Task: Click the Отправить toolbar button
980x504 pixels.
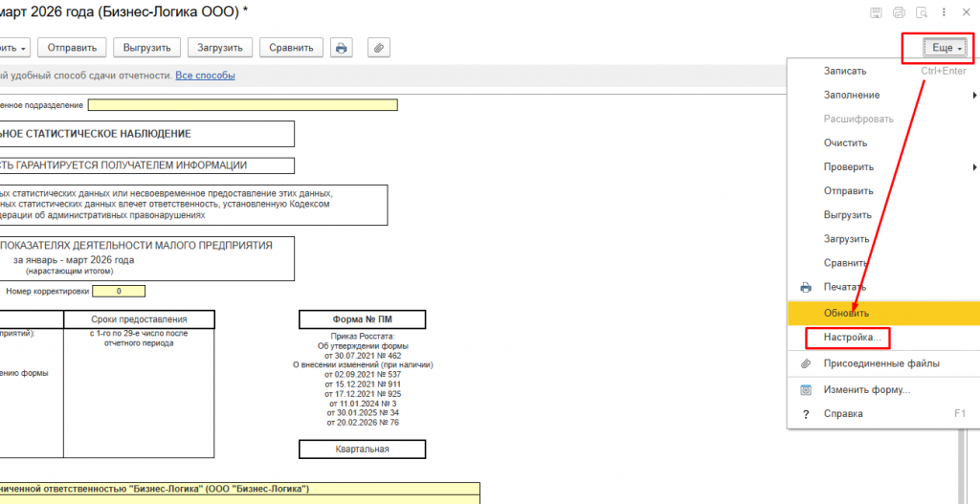Action: (x=72, y=48)
